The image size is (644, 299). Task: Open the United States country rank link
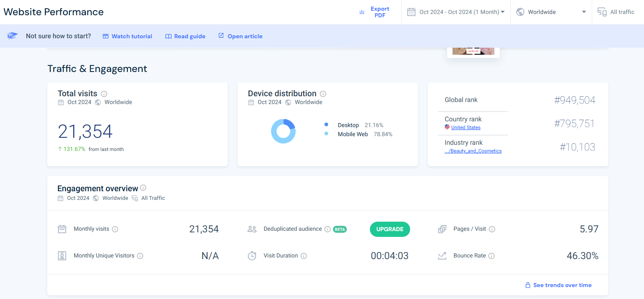coord(466,127)
